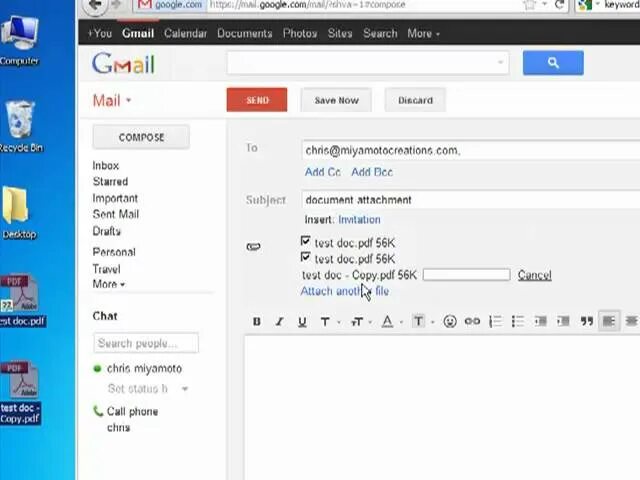Click the Compose button
The width and height of the screenshot is (640, 480).
[x=141, y=137]
